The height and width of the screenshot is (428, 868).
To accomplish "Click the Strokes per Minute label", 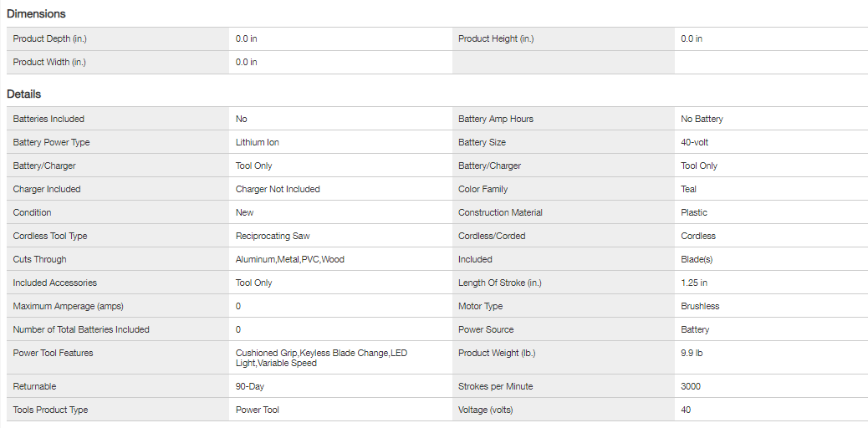I will [x=496, y=387].
